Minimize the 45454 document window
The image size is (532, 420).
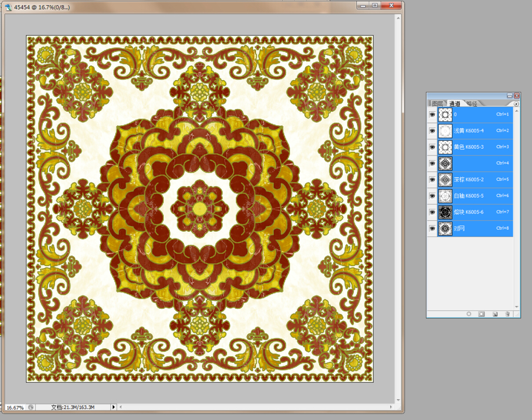tap(363, 5)
